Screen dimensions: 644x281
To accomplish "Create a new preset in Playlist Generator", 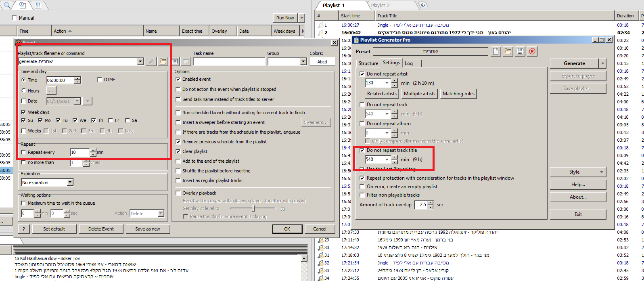I will point(496,51).
